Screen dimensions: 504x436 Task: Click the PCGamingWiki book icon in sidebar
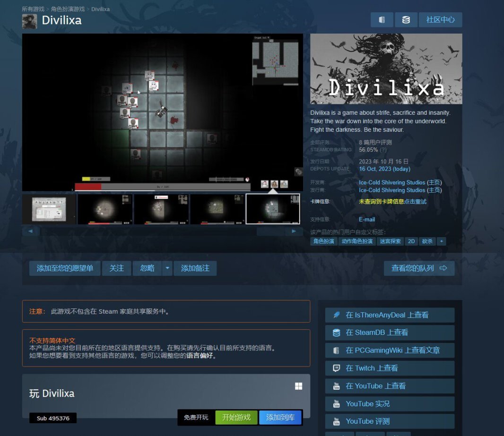336,351
